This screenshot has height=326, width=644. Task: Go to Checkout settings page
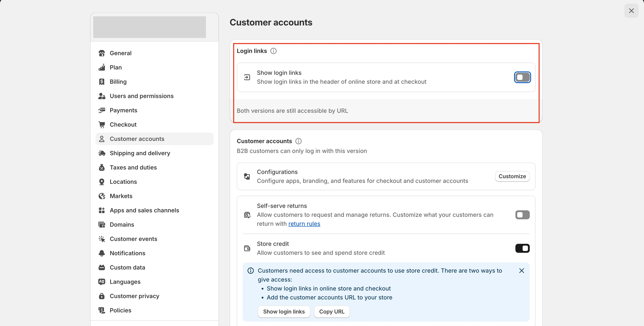point(123,125)
